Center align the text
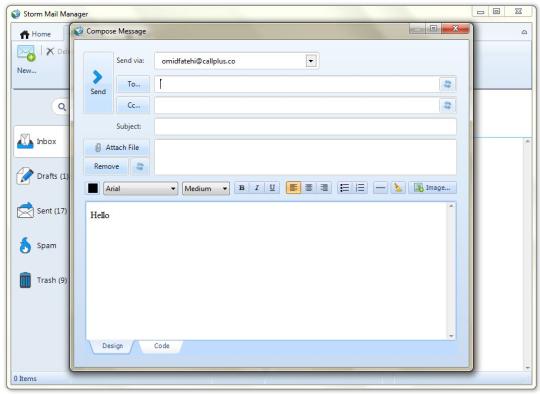540x394 pixels. (x=309, y=188)
